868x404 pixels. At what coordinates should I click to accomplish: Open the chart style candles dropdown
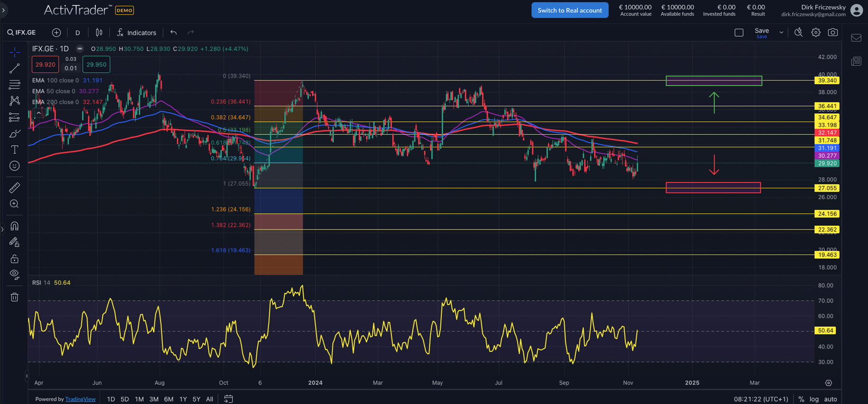[x=99, y=32]
